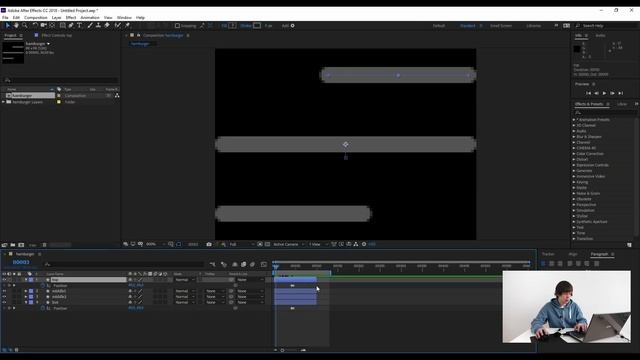This screenshot has height=360, width=640.
Task: Open the 1 View layout dropdown
Action: coord(318,244)
